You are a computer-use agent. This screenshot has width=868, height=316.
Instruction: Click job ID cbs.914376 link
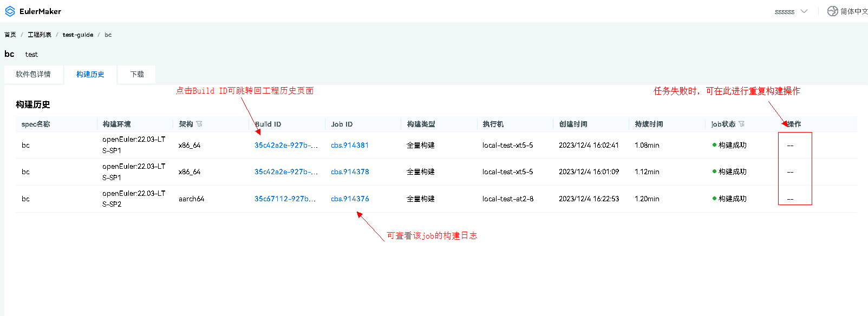[x=350, y=199]
